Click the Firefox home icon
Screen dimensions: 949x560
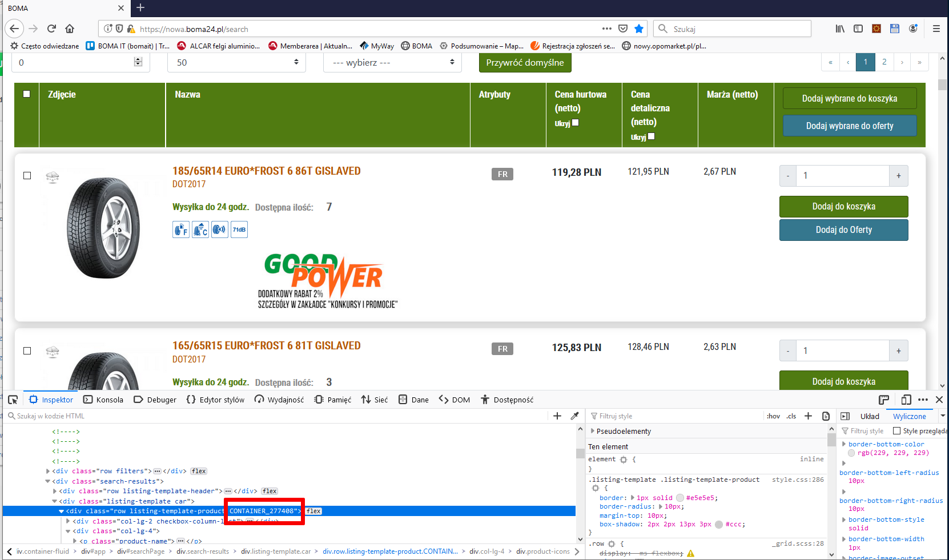[70, 29]
